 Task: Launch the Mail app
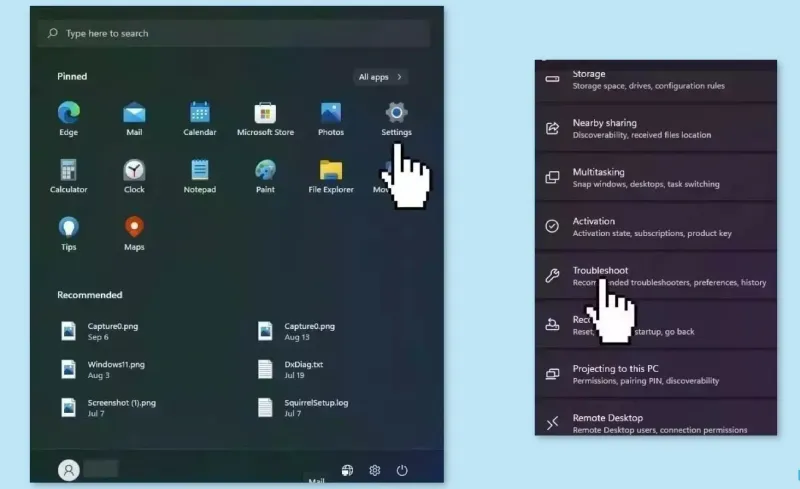[x=134, y=113]
